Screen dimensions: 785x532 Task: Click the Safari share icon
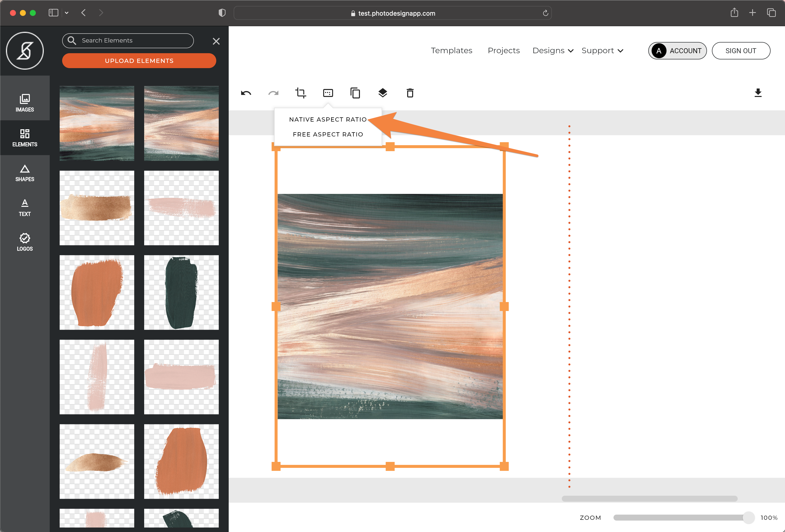734,12
